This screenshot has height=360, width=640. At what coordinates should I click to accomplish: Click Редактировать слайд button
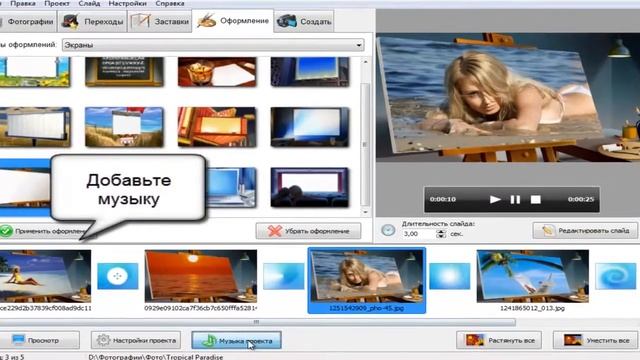pos(585,231)
